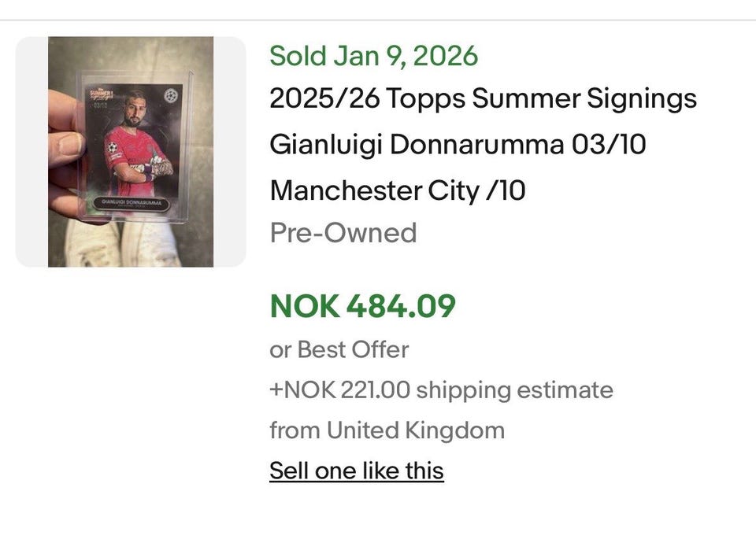This screenshot has height=539, width=756.
Task: Click the Gianluigi Donnarumma nameplate on the card
Action: click(132, 203)
